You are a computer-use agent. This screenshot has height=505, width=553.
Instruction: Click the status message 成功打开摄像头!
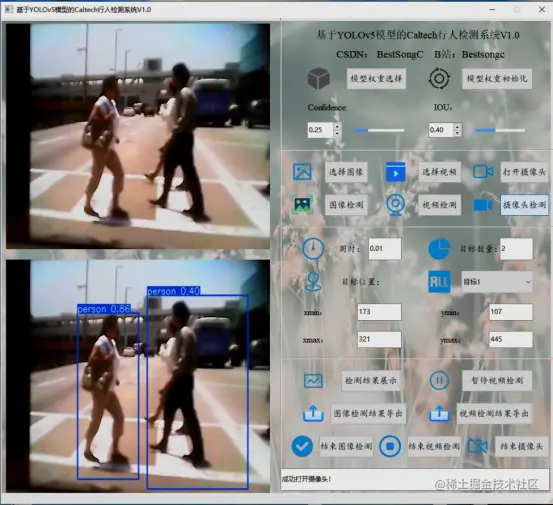click(306, 479)
